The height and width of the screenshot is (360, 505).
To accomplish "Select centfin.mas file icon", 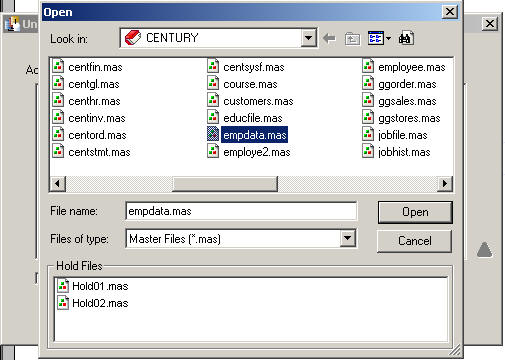I will click(x=58, y=66).
